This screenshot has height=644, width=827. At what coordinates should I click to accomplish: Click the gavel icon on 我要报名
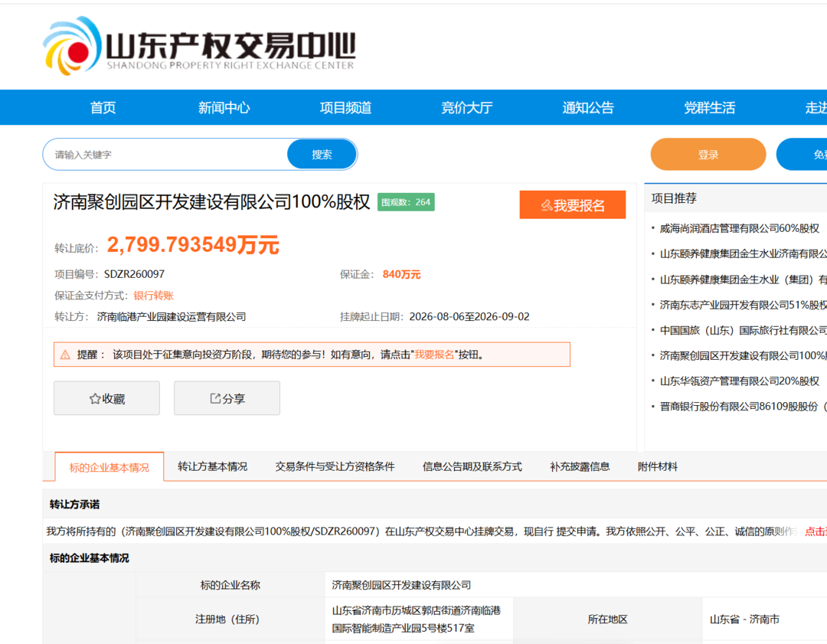coord(547,205)
